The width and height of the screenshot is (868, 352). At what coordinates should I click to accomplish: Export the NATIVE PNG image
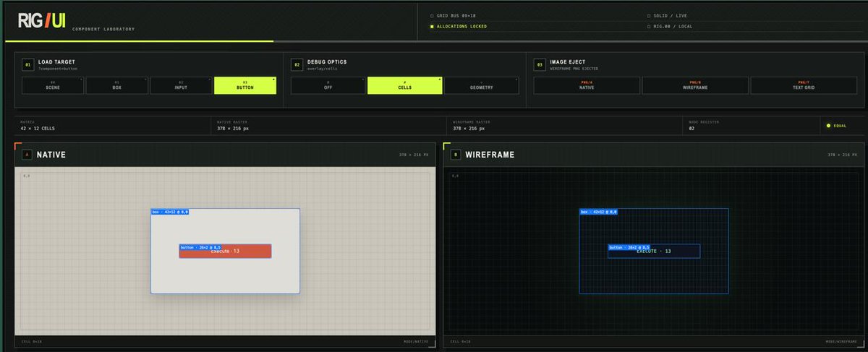pyautogui.click(x=587, y=85)
